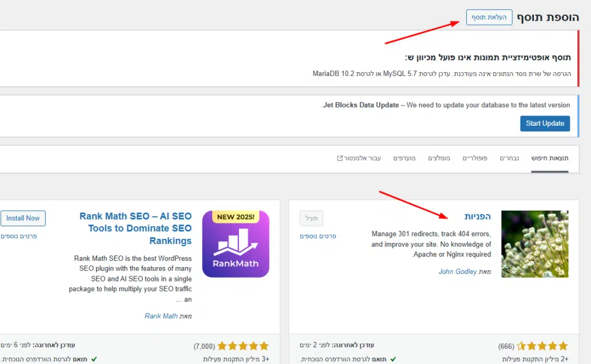Screen dimensions: 591x364
Task: Click the compatibility checkmark on the Rank Math card
Action: (94, 359)
